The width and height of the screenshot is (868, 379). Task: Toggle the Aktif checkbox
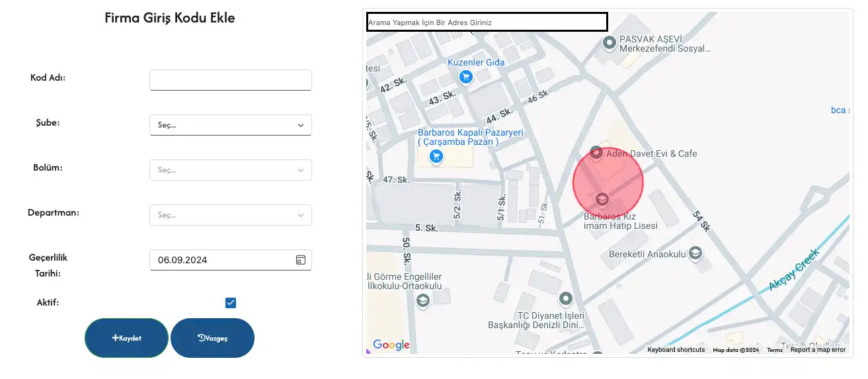[231, 303]
